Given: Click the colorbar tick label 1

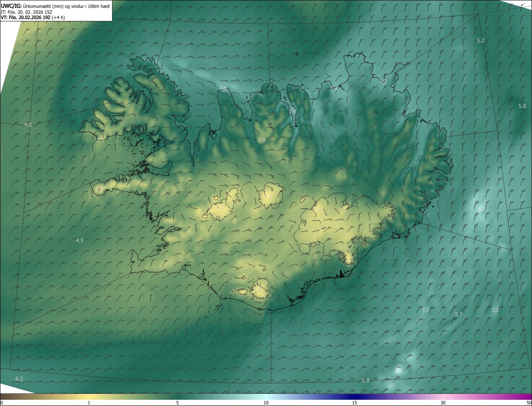Looking at the screenshot, I should (89, 403).
